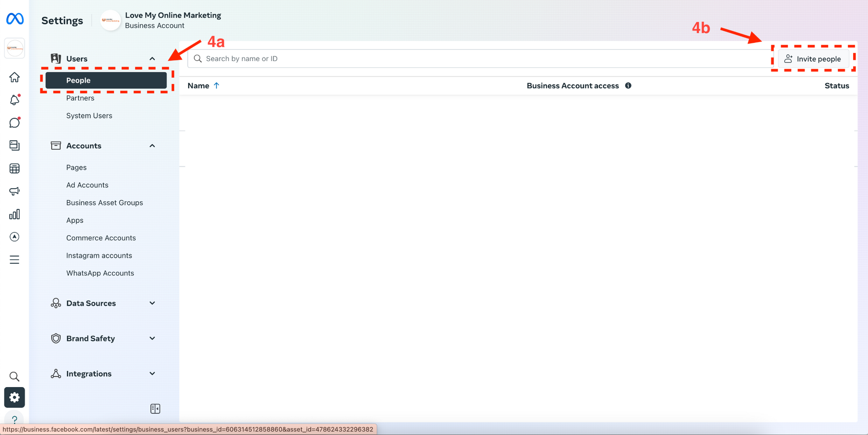Open WhatsApp Accounts
The width and height of the screenshot is (868, 435).
(100, 273)
